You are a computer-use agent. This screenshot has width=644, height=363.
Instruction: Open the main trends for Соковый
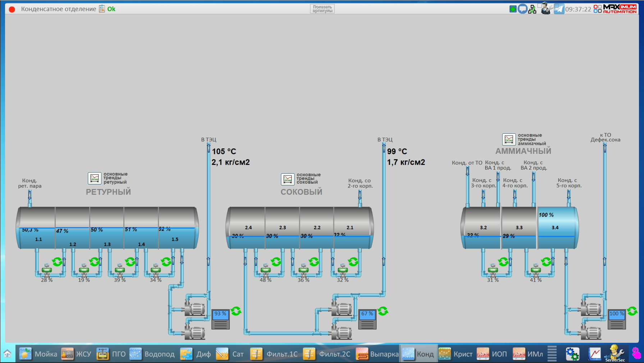tap(288, 179)
